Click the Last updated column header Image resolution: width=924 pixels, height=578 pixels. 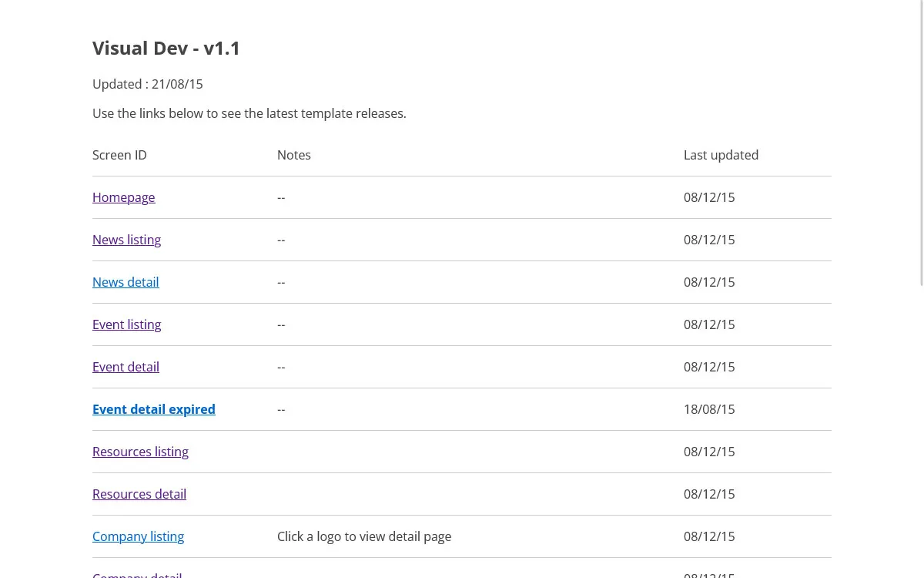721,155
